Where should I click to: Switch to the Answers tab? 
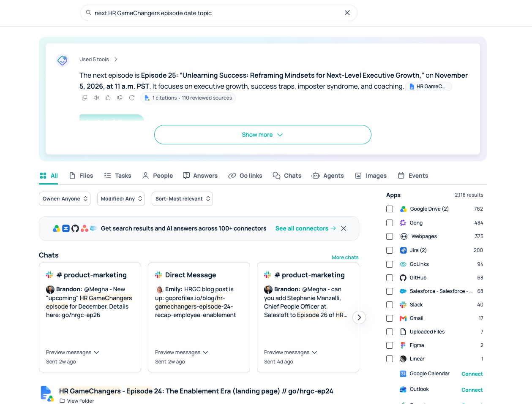coord(200,176)
